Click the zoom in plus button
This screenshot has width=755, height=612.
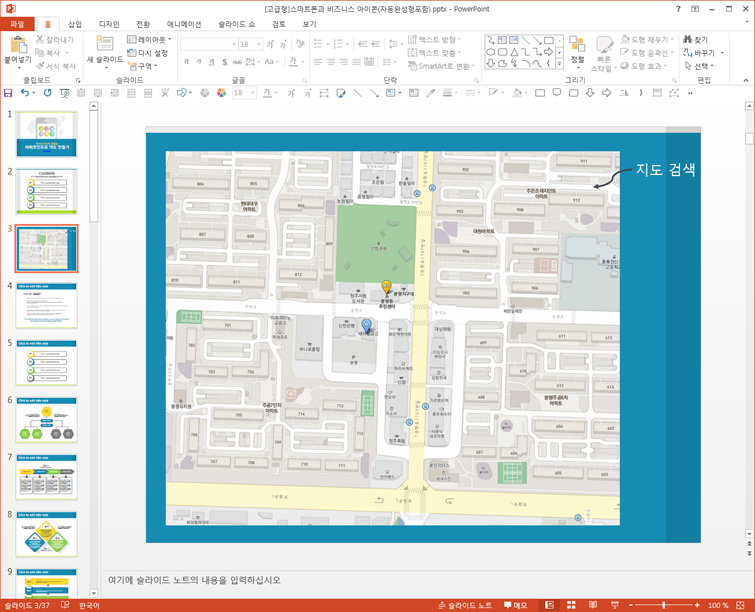(697, 605)
